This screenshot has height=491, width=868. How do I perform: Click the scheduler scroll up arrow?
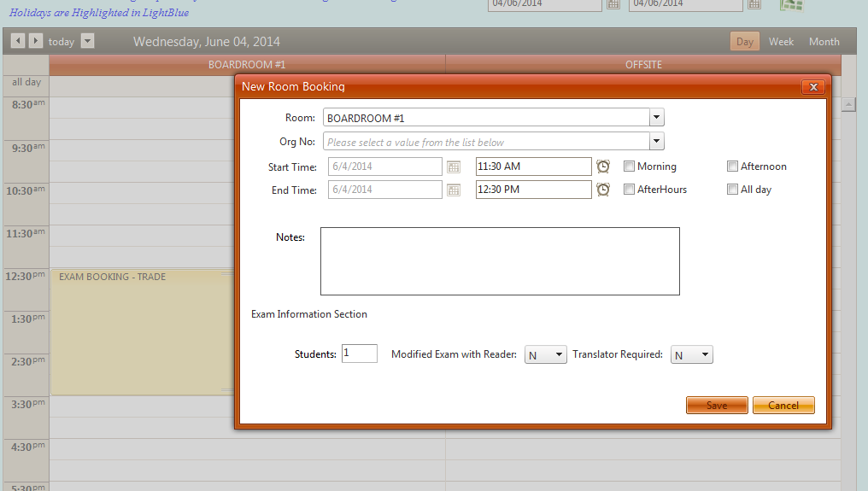(848, 104)
